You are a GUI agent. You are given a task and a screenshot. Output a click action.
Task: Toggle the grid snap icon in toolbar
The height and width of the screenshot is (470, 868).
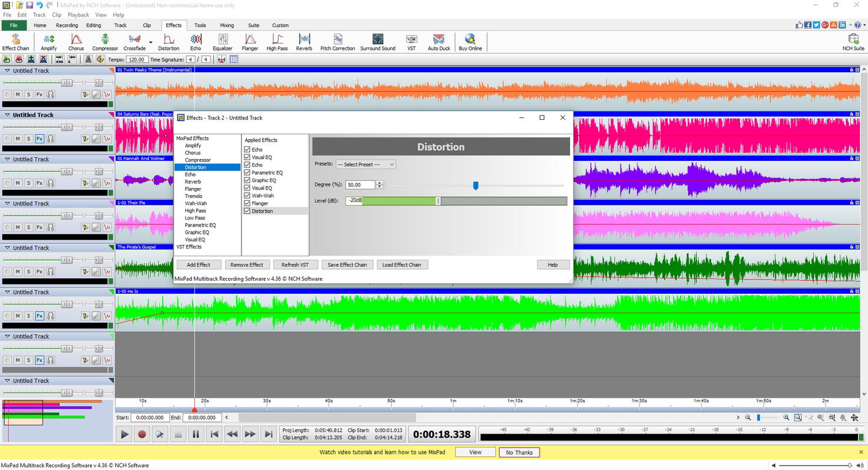pos(234,59)
